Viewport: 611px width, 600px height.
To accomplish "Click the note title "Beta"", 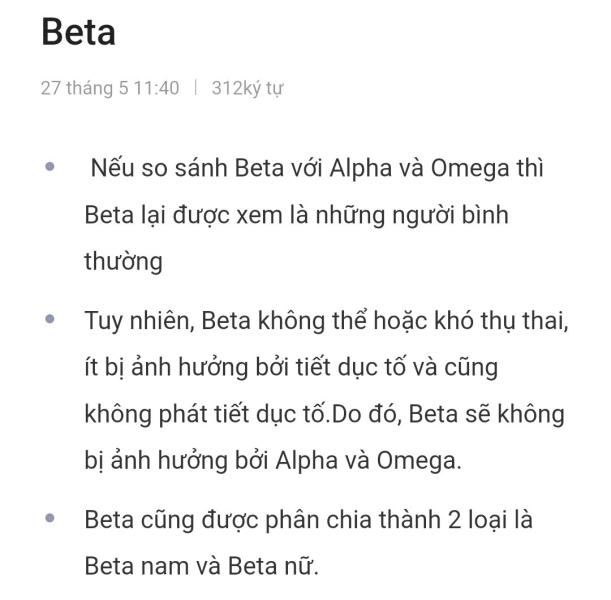I will [x=78, y=32].
